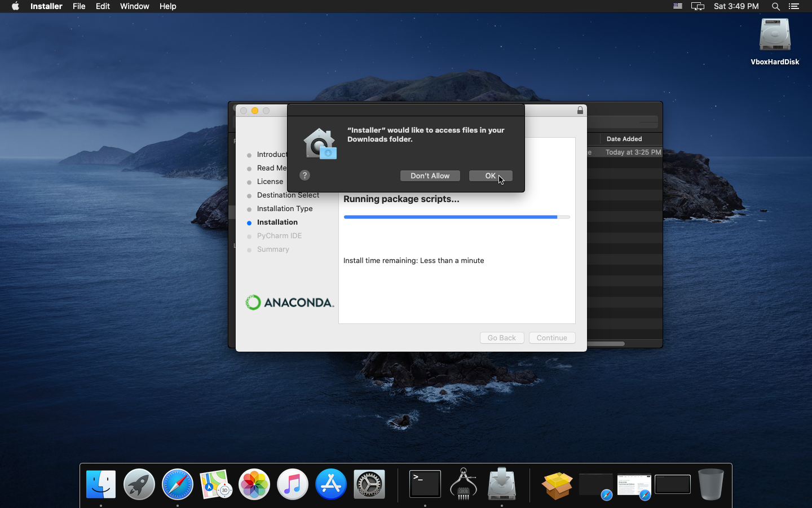812x508 pixels.
Task: Click the 'Today at 3:25 PM' cell in Finder
Action: [x=633, y=152]
